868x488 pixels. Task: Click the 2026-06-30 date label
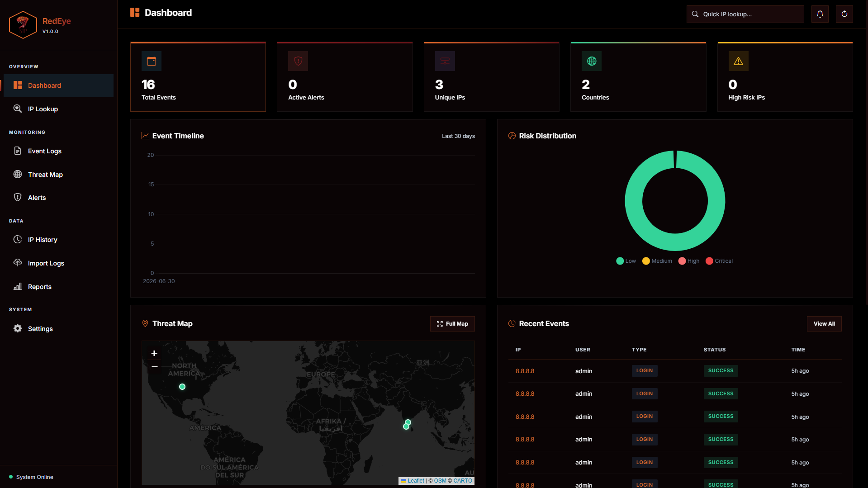point(159,281)
